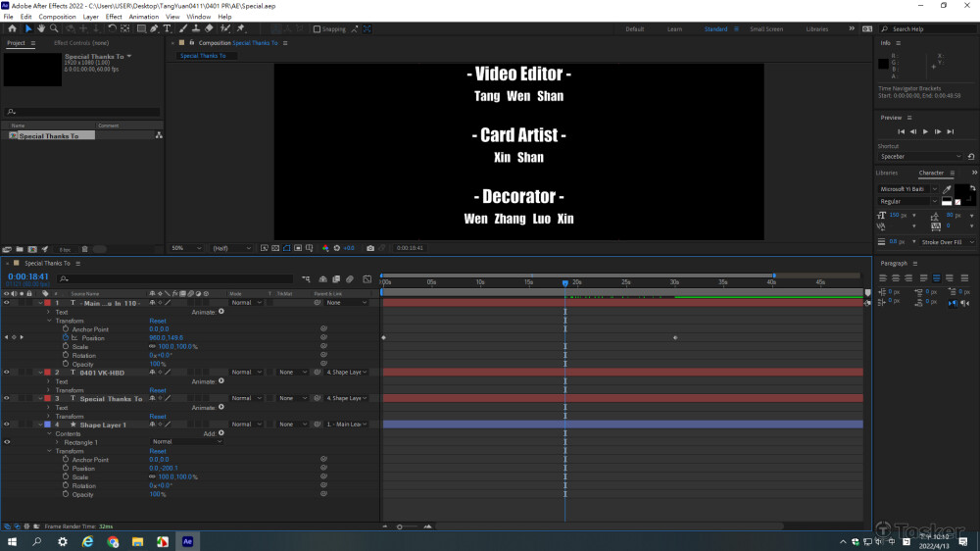Activate the Eraser tool

209,28
